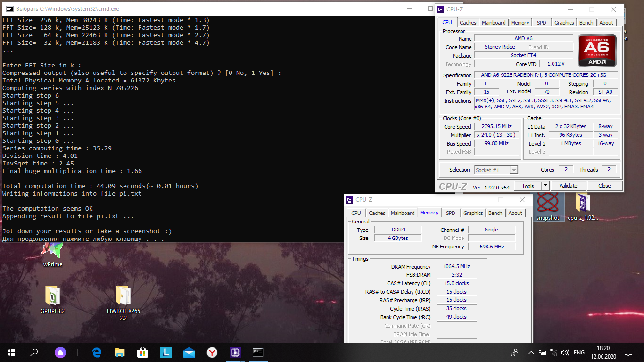The height and width of the screenshot is (362, 644).
Task: Open Bench tab in top CPU-Z window
Action: pyautogui.click(x=586, y=23)
